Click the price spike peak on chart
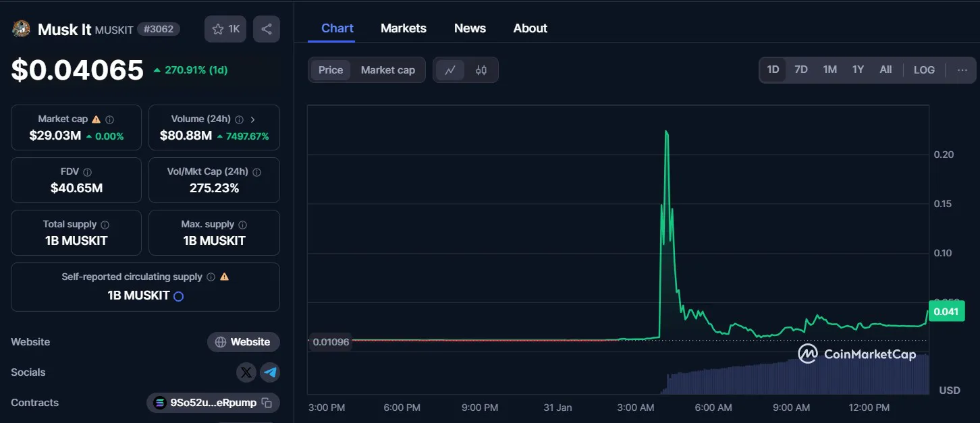This screenshot has width=980, height=423. tap(666, 132)
